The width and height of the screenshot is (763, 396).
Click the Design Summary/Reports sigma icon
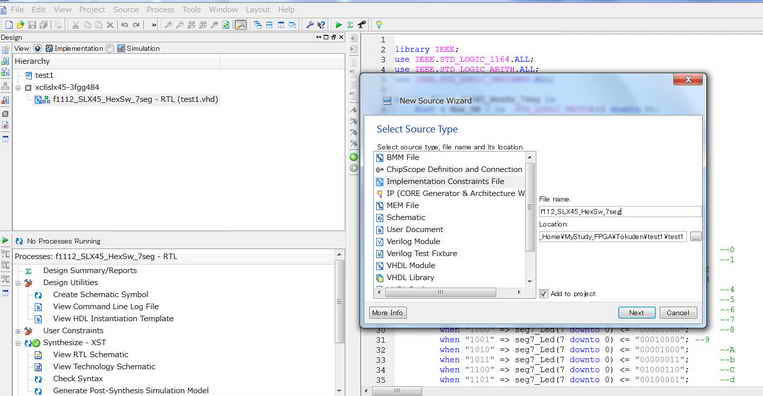pos(28,271)
